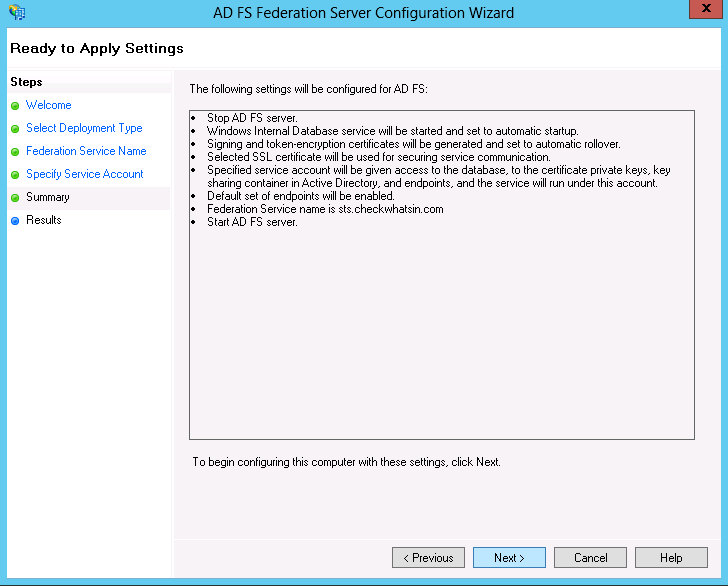Click Next to apply settings
728x586 pixels.
pyautogui.click(x=509, y=557)
